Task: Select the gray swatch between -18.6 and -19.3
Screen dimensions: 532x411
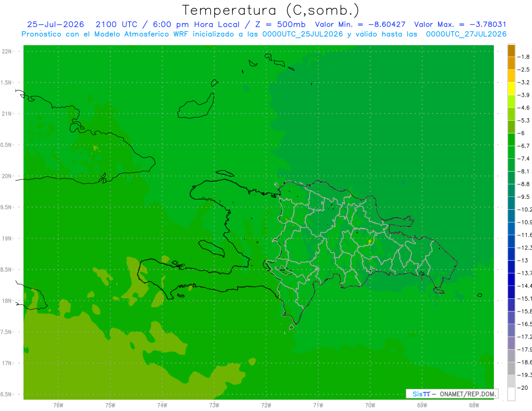Action: 511,368
